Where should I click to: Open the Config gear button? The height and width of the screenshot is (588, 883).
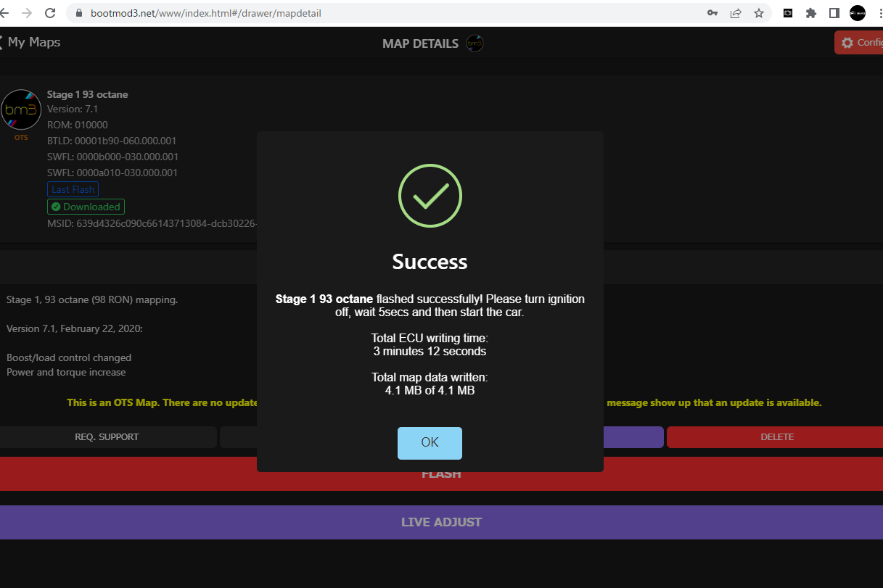point(859,43)
